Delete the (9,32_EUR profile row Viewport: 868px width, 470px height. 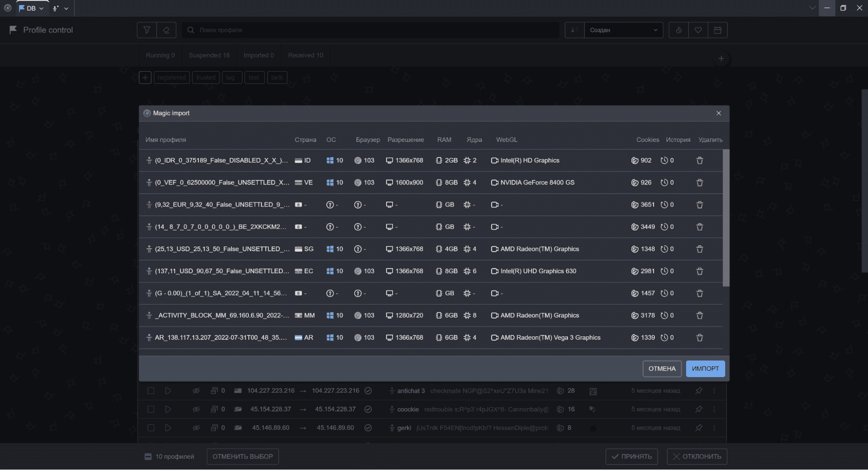(700, 205)
